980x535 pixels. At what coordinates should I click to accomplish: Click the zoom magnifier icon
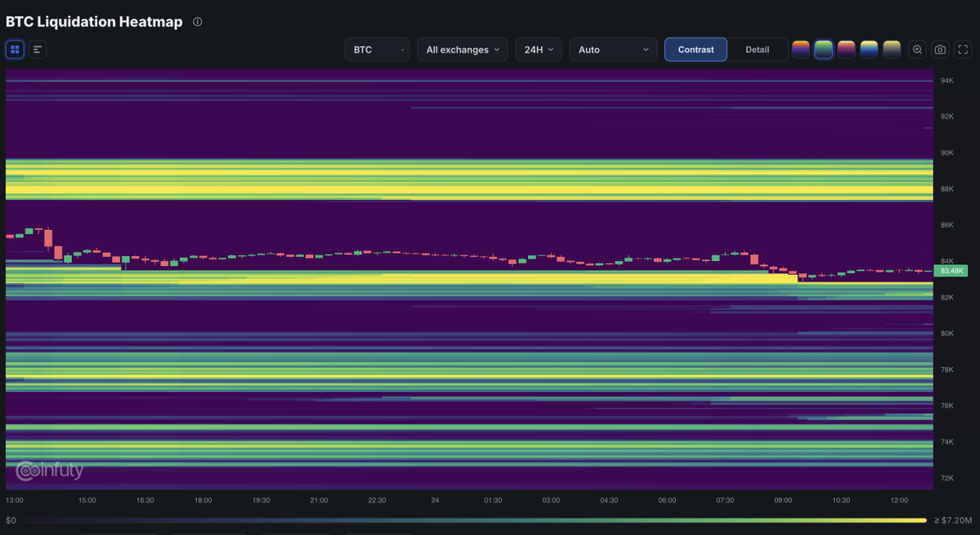coord(918,49)
